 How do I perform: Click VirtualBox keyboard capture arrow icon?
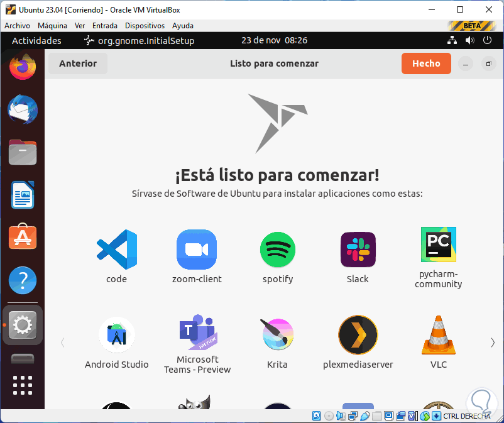(436, 416)
